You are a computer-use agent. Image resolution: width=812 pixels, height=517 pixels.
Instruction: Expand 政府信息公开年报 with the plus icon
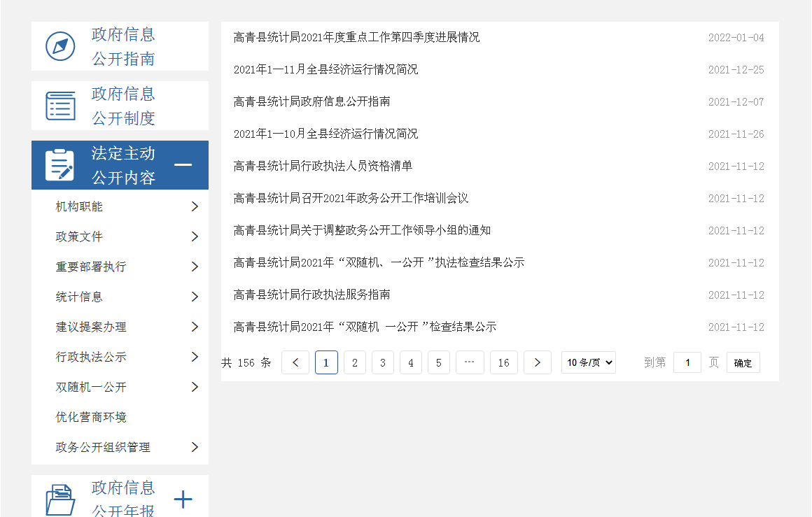183,500
